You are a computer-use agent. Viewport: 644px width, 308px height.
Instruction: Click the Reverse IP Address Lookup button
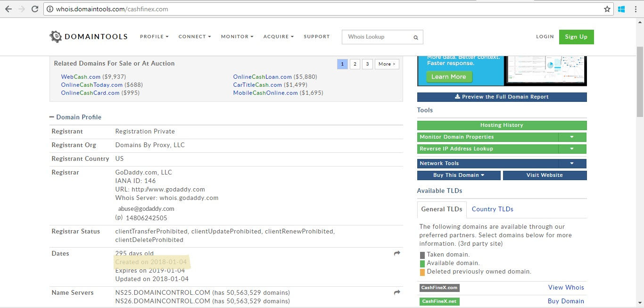[487, 149]
